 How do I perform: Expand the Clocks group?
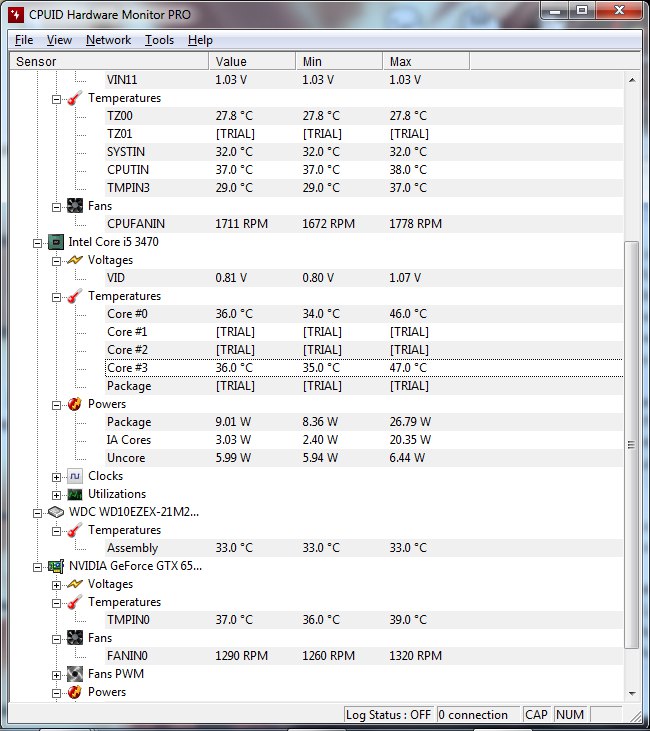pos(56,477)
